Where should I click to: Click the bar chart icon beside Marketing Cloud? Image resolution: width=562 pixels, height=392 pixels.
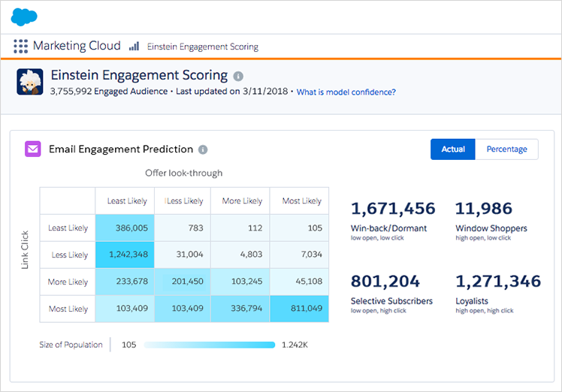(134, 47)
